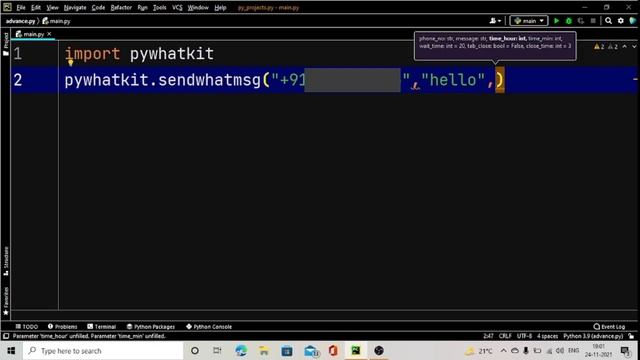Click the line 2 number in gutter
The image size is (640, 360).
[x=18, y=80]
